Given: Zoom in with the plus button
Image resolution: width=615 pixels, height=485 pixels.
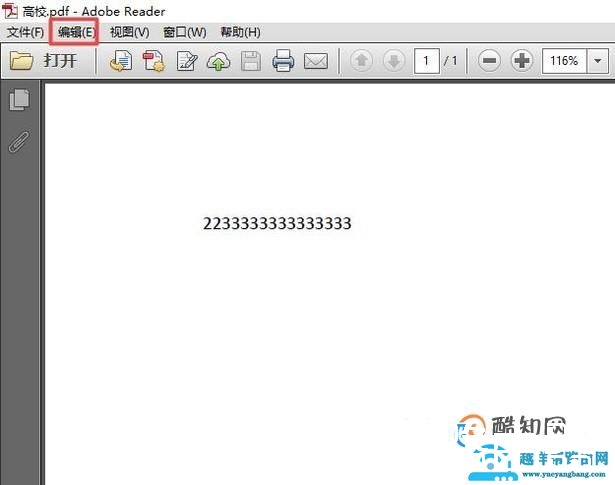Looking at the screenshot, I should [522, 61].
